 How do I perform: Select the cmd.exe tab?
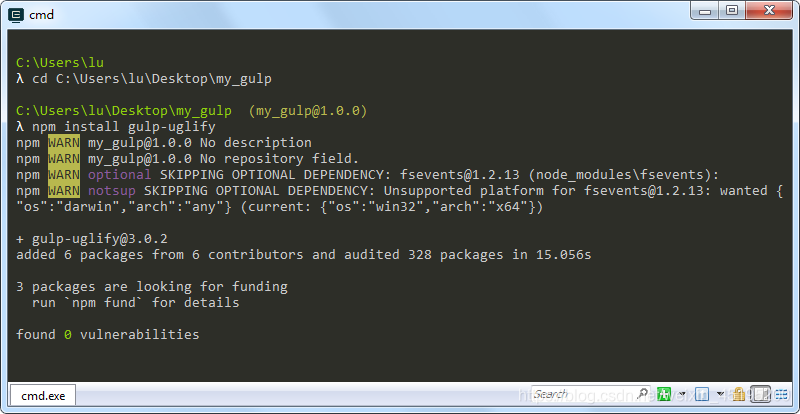pyautogui.click(x=43, y=396)
